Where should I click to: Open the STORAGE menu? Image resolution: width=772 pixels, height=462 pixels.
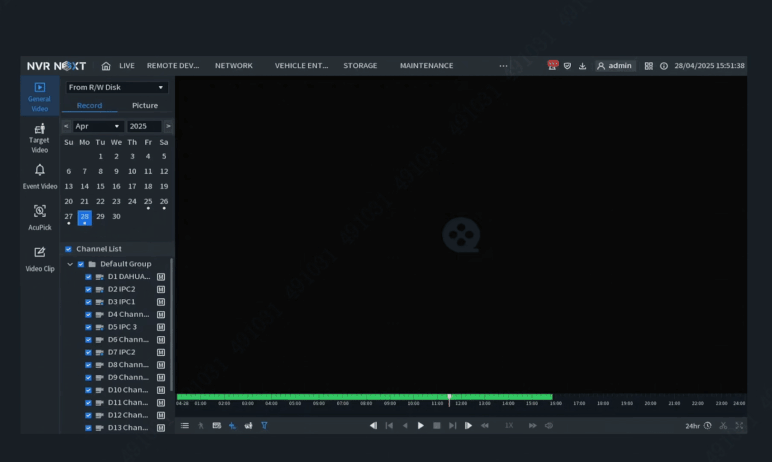coord(360,66)
